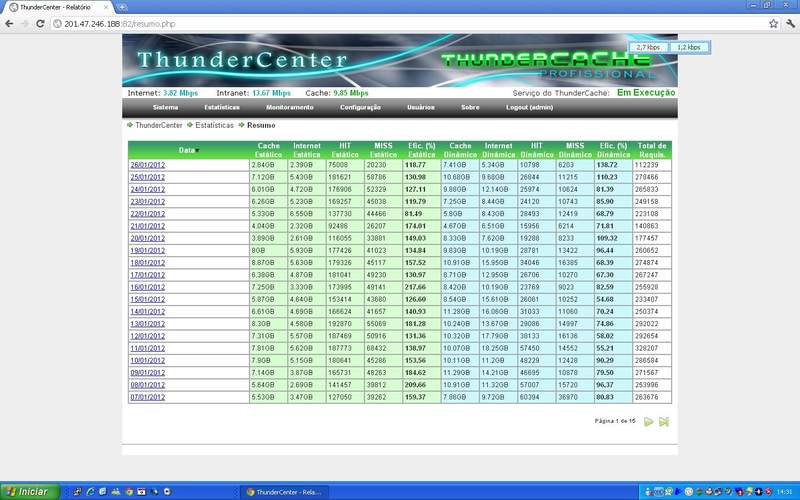This screenshot has height=500, width=800.
Task: Click Em Execução service status text
Action: 646,92
